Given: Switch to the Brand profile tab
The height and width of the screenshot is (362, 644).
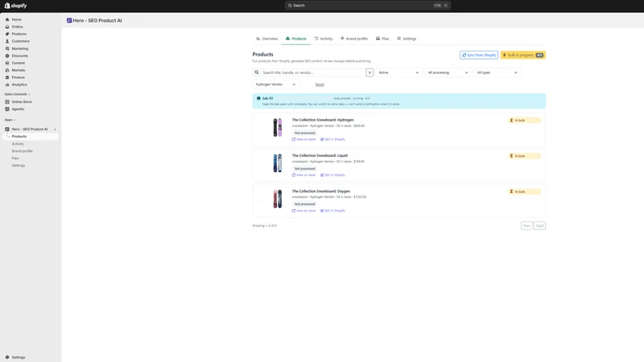Looking at the screenshot, I should pos(353,39).
